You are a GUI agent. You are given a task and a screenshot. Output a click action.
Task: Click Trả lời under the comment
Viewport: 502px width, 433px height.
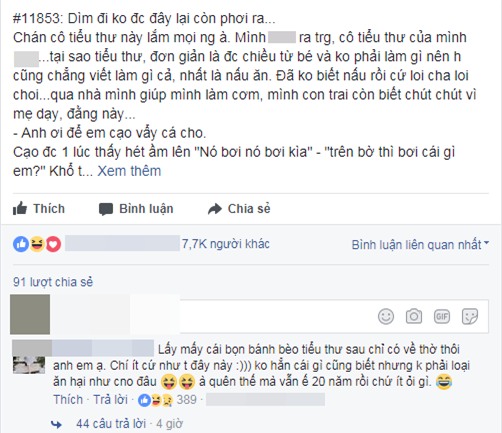click(110, 399)
